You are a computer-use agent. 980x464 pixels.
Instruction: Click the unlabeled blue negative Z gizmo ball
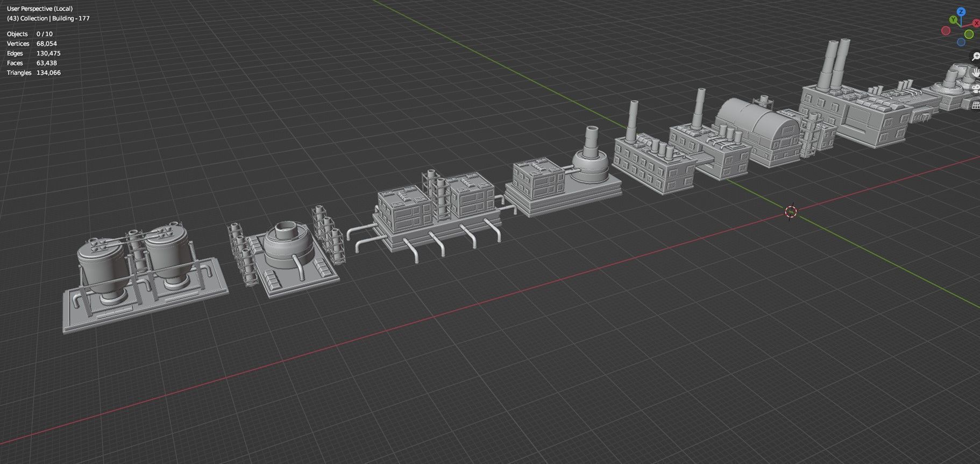[961, 42]
